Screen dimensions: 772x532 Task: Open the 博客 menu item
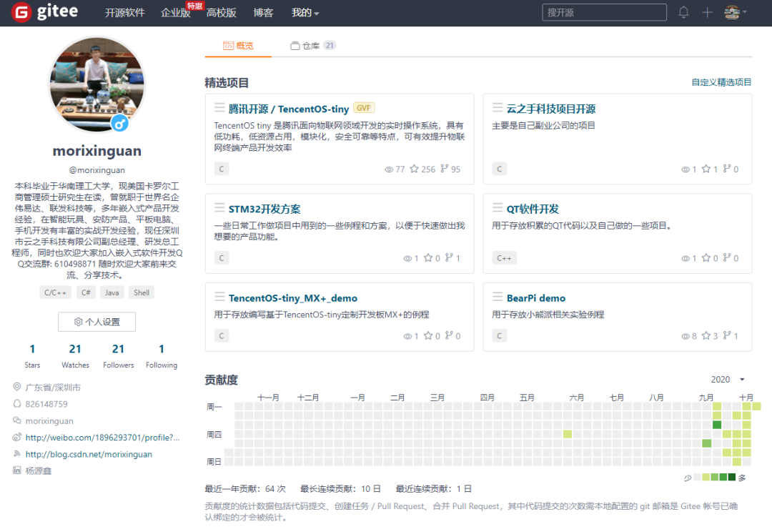coord(263,13)
